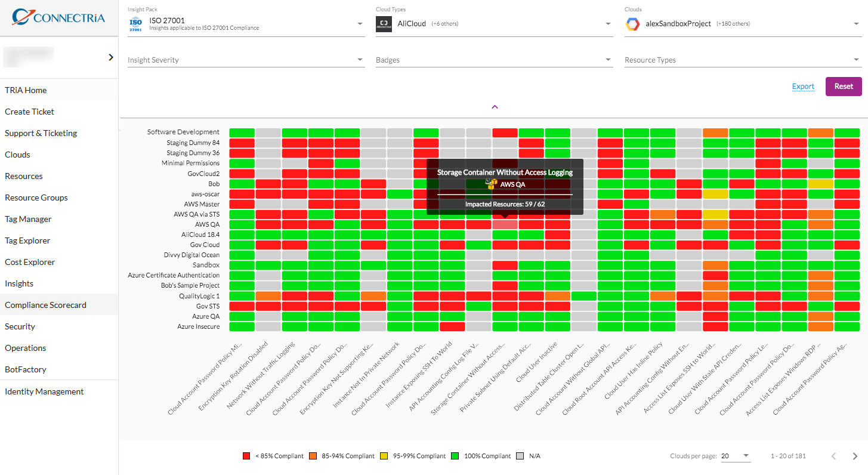
Task: Open TRiA Home in the sidebar
Action: (59, 90)
